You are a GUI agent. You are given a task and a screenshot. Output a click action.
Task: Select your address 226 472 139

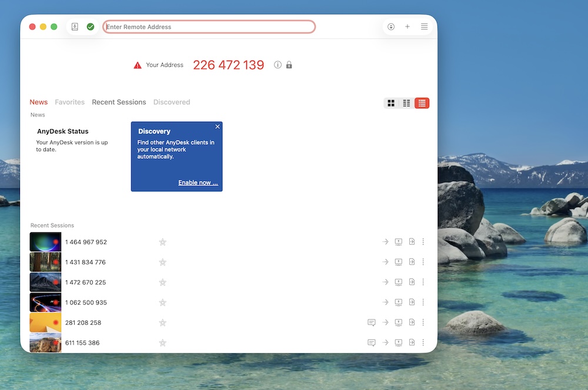228,65
